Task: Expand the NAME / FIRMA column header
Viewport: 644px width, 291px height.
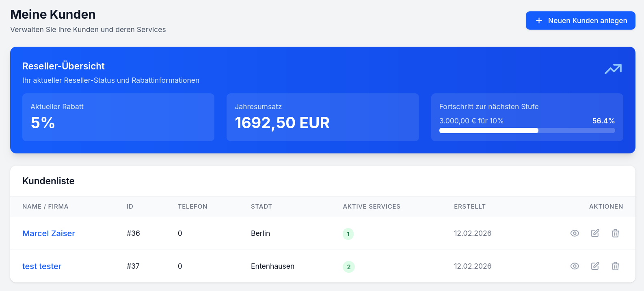Action: tap(45, 206)
